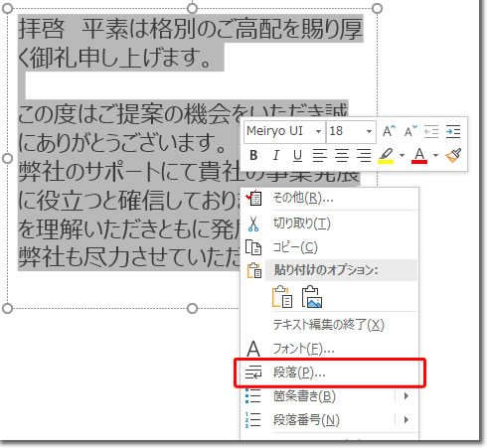Select the top-right textbox corner handle
Screen dimensions: 487x448
377,8
